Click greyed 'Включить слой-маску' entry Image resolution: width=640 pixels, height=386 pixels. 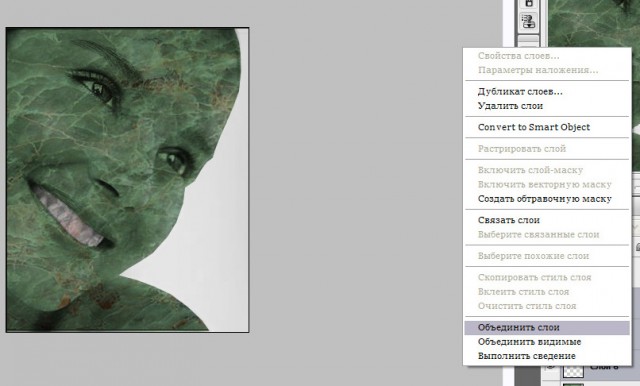tap(547, 170)
